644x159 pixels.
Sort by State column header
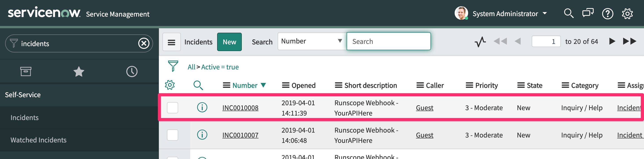tap(534, 86)
